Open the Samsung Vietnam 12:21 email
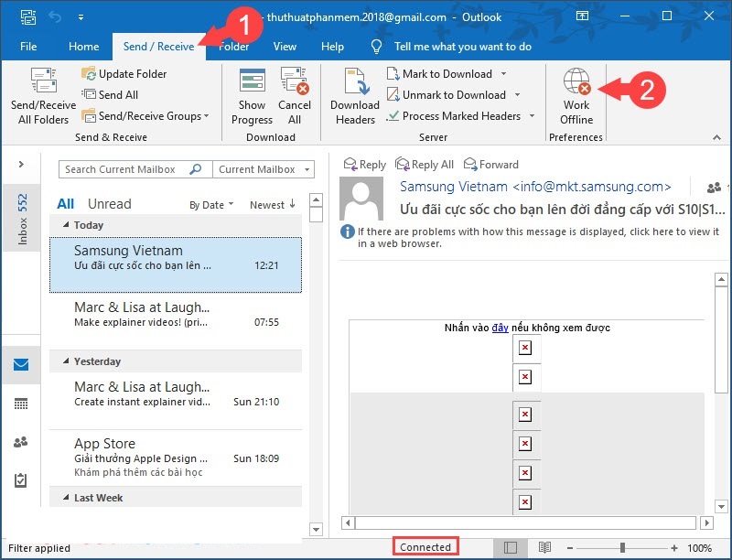 (x=176, y=264)
